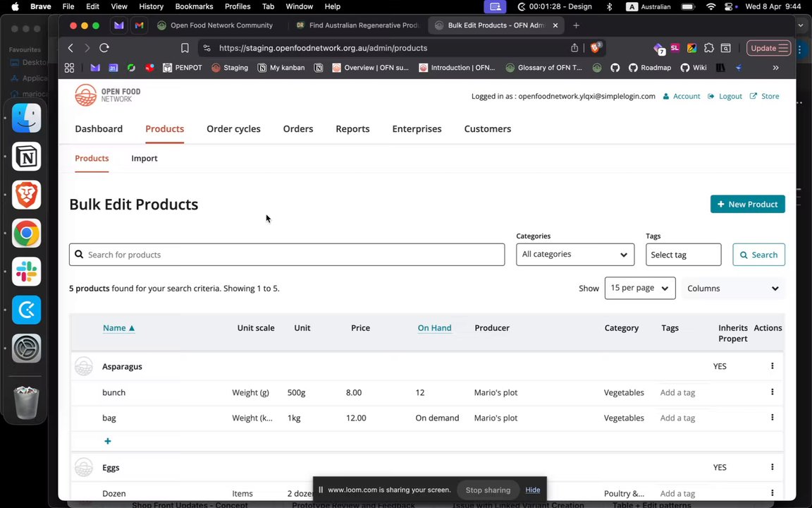The width and height of the screenshot is (812, 508).
Task: Open the actions menu for the bunch variant
Action: 772,392
